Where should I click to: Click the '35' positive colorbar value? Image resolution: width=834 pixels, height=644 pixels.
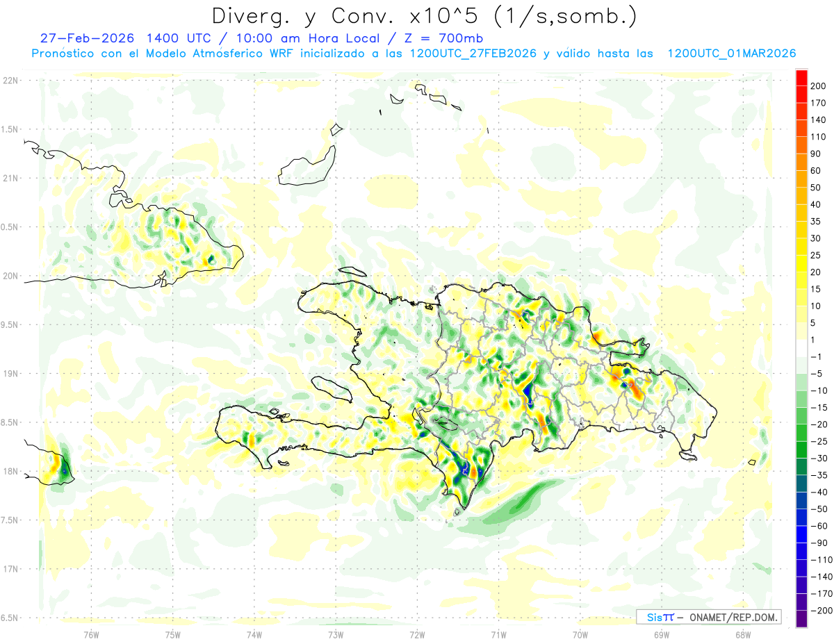pyautogui.click(x=817, y=222)
